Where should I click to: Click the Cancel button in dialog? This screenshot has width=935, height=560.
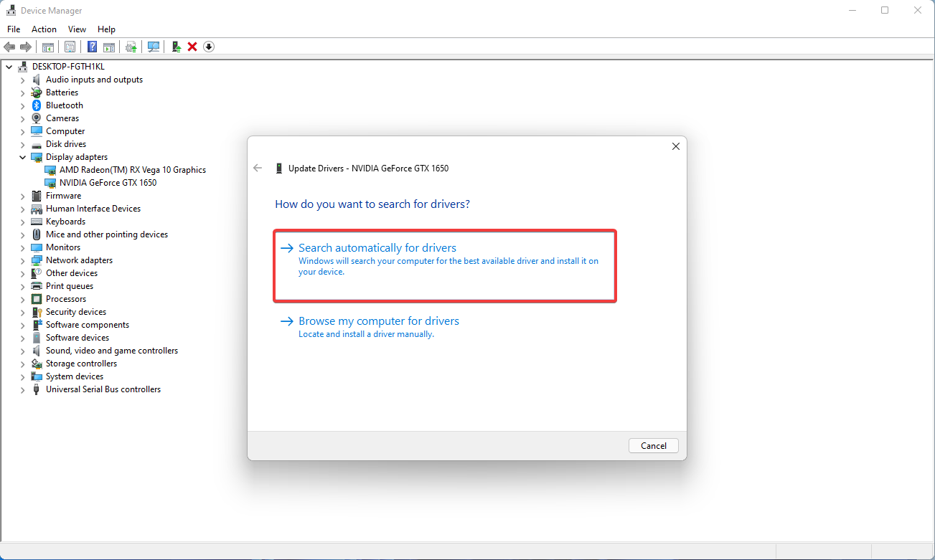654,445
